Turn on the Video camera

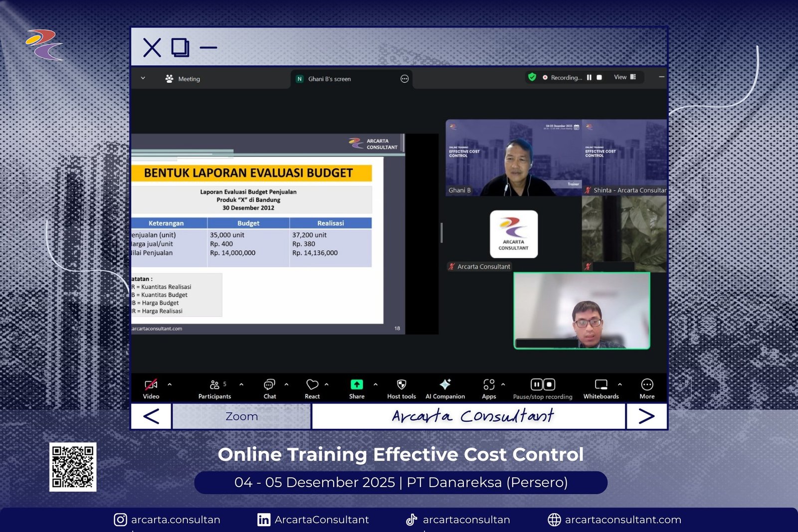point(151,385)
